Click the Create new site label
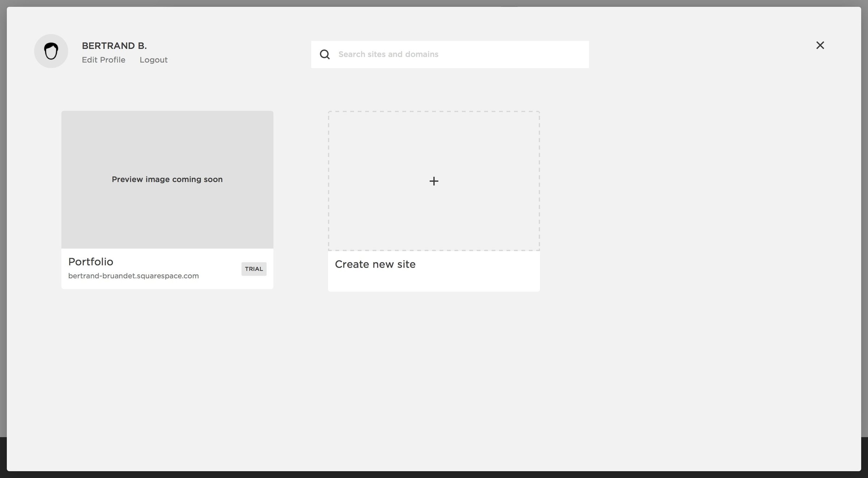868x478 pixels. [375, 264]
